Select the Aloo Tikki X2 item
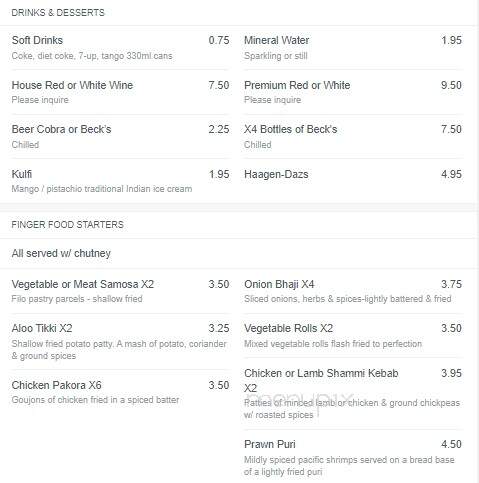479x483 pixels. [x=120, y=342]
